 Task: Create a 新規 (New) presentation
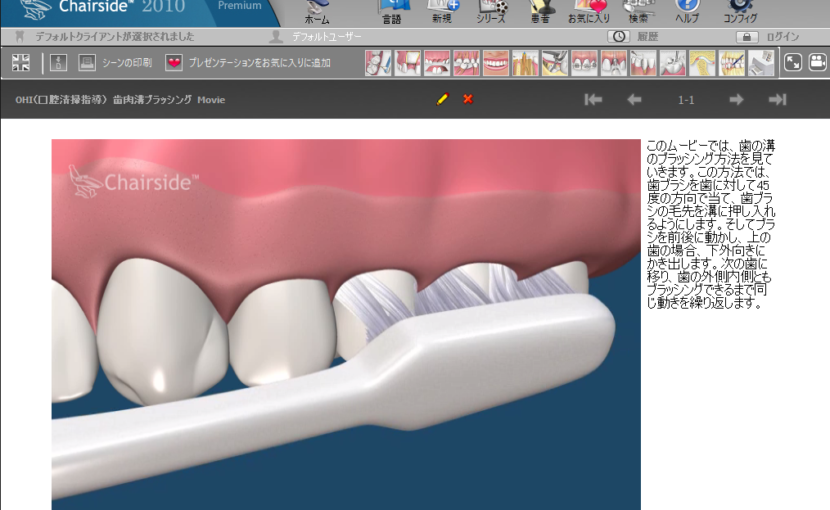pos(442,12)
